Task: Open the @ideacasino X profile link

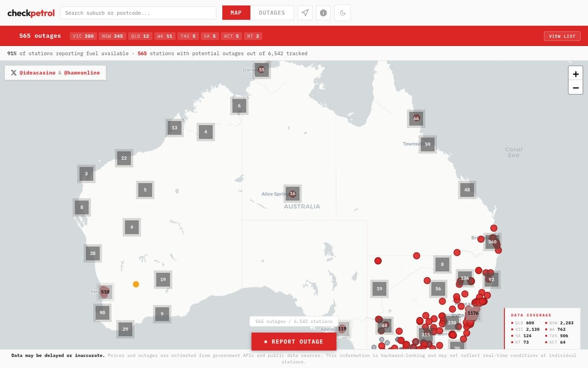Action: pyautogui.click(x=37, y=73)
